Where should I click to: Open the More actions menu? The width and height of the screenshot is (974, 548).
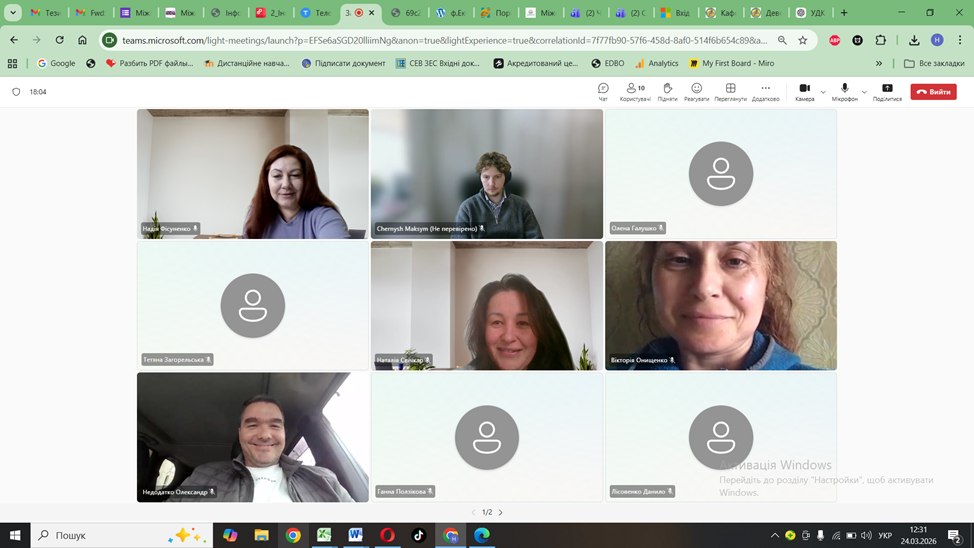[x=765, y=91]
